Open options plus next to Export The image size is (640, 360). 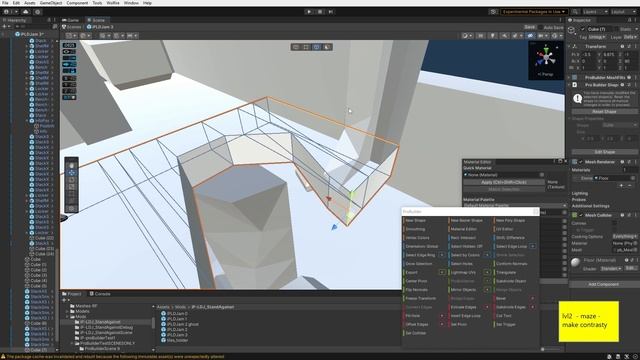442,272
